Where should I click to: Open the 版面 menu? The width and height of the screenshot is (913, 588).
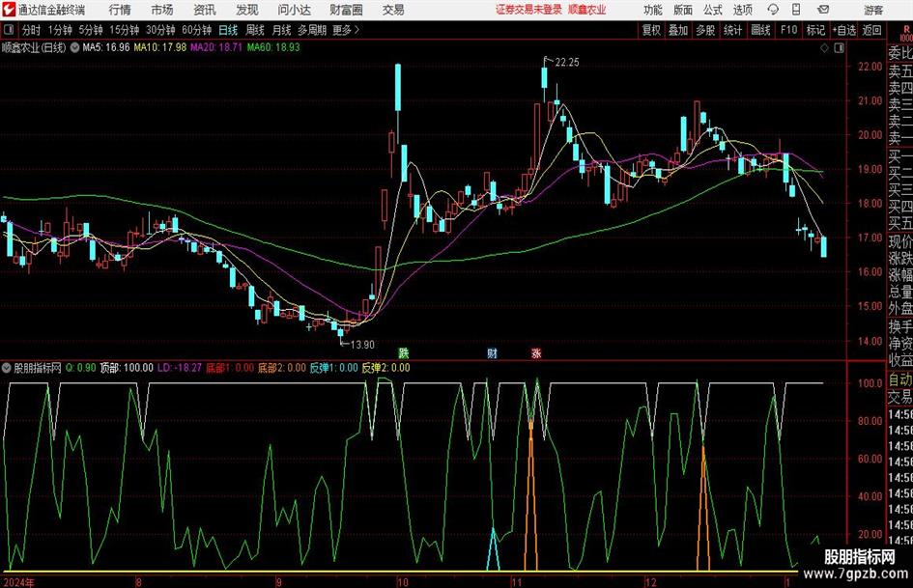pos(683,10)
